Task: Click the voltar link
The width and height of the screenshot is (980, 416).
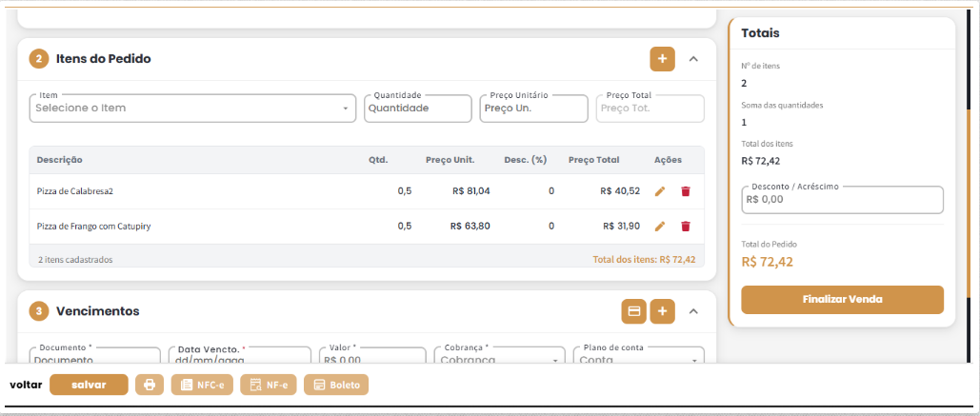Action: click(27, 385)
